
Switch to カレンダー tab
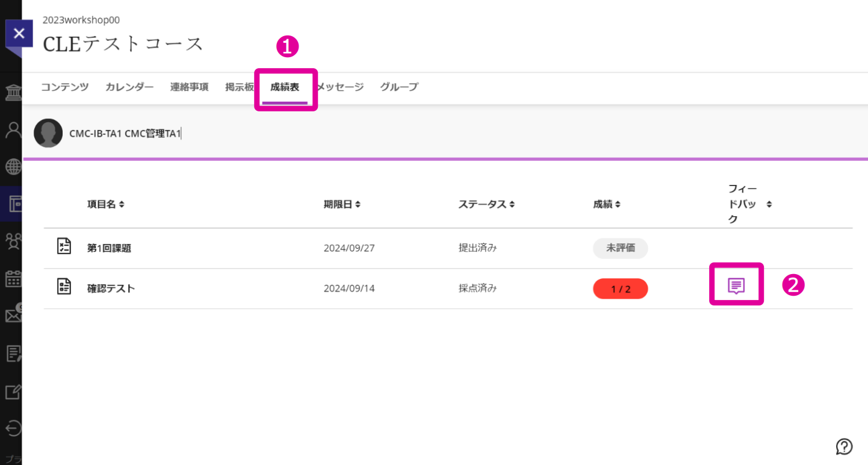129,87
